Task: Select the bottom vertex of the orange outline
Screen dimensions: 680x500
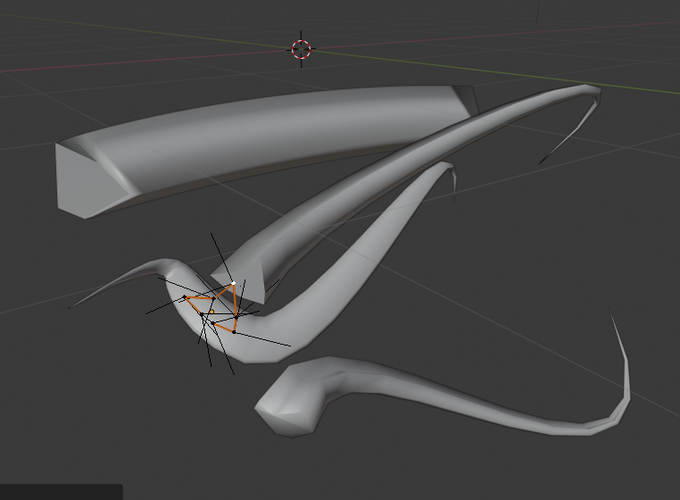Action: 234,332
